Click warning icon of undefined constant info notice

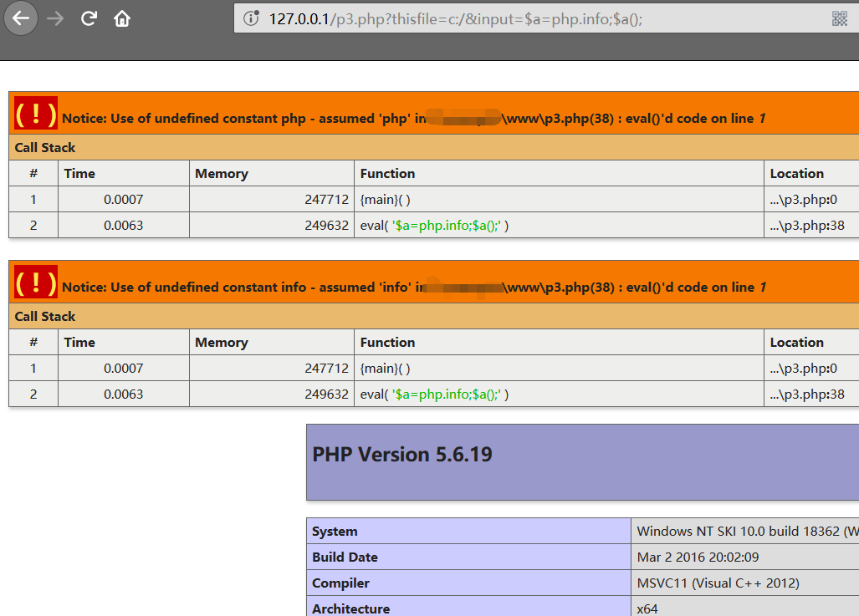coord(36,283)
